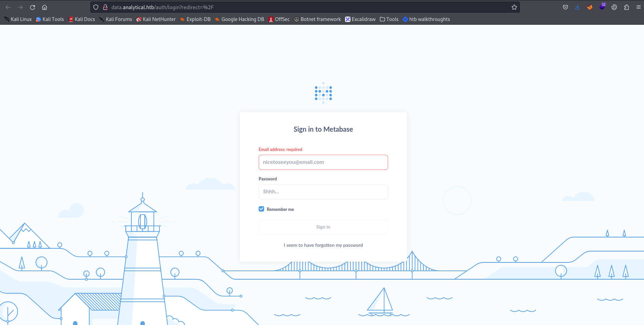
Task: Click the cookie extension icon
Action: click(614, 7)
